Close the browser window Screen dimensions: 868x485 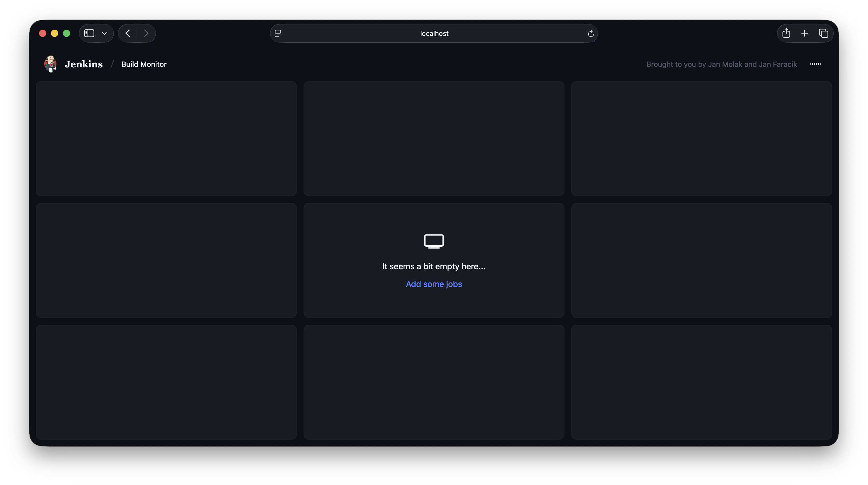click(x=42, y=33)
